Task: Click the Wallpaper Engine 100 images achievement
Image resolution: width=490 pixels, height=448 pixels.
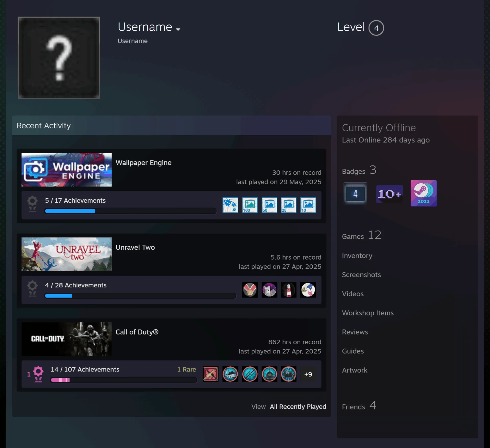Action: (x=250, y=205)
